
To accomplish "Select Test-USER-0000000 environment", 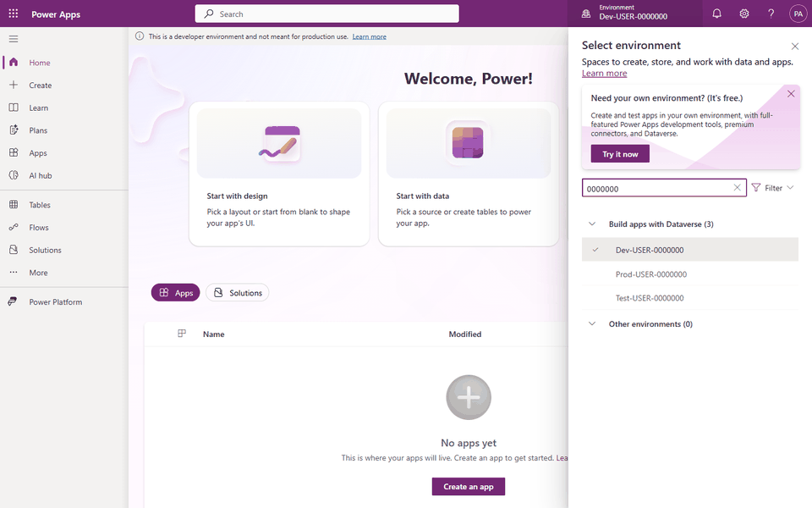I will (690, 298).
